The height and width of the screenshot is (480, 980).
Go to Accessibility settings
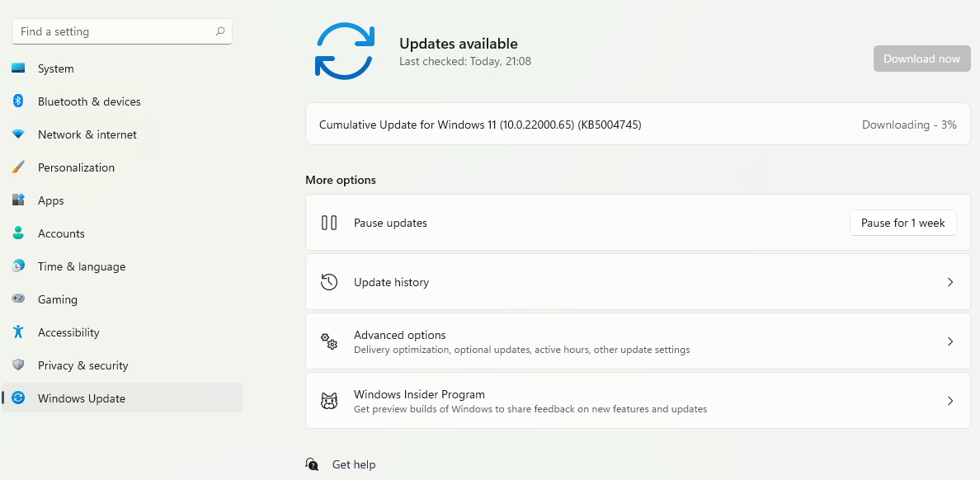[x=122, y=332]
